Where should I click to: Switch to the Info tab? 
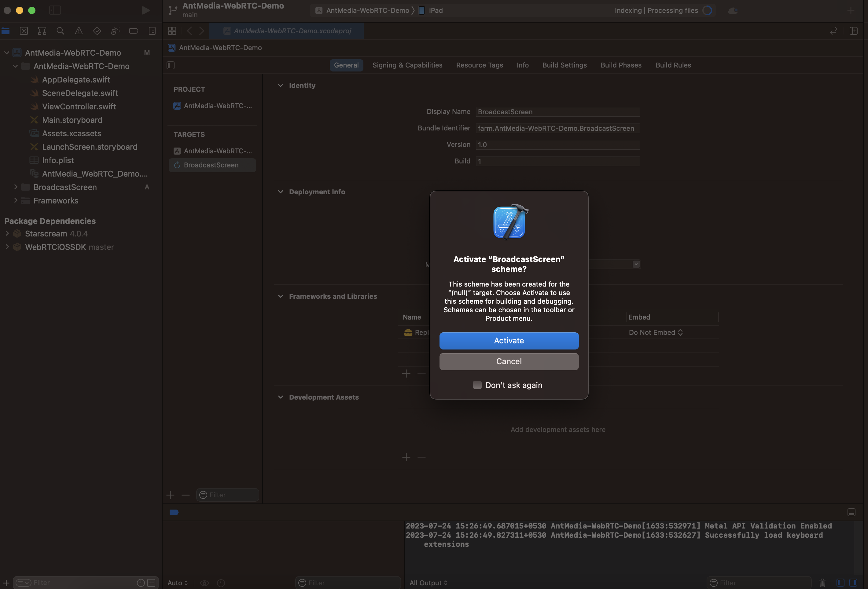[x=523, y=65]
